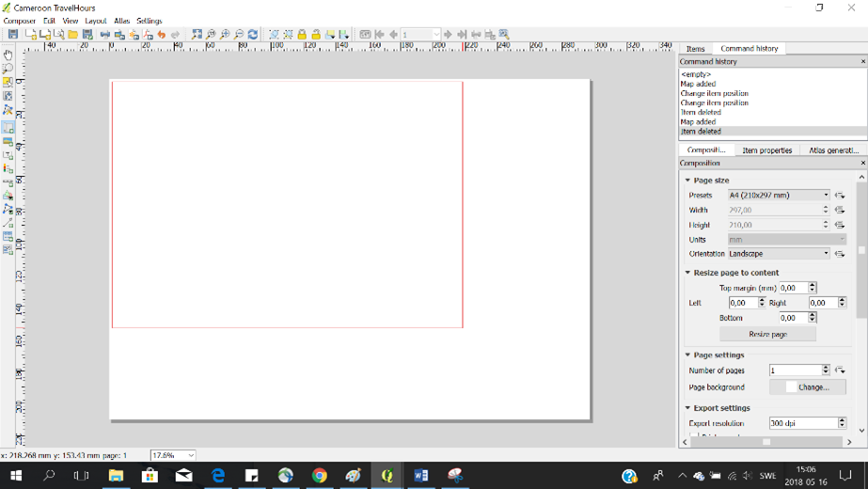Viewport: 868px width, 489px height.
Task: Click the Zoom full icon
Action: tap(197, 35)
